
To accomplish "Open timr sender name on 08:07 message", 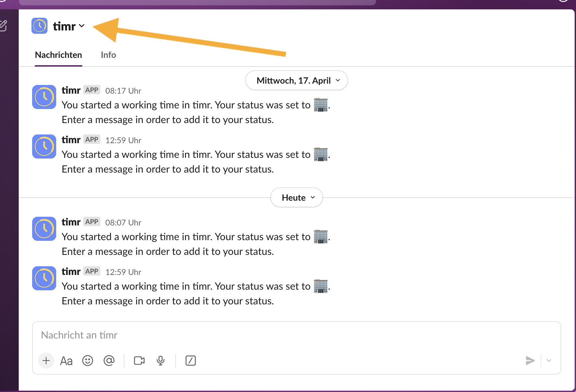I will point(71,222).
